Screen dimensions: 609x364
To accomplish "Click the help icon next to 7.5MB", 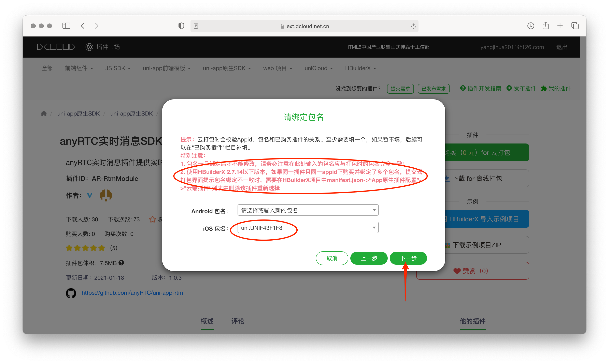I will pyautogui.click(x=121, y=263).
